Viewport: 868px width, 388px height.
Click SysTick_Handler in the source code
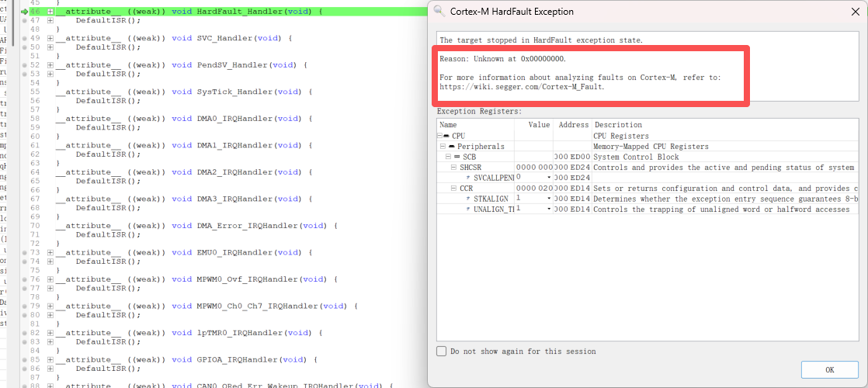pyautogui.click(x=237, y=92)
